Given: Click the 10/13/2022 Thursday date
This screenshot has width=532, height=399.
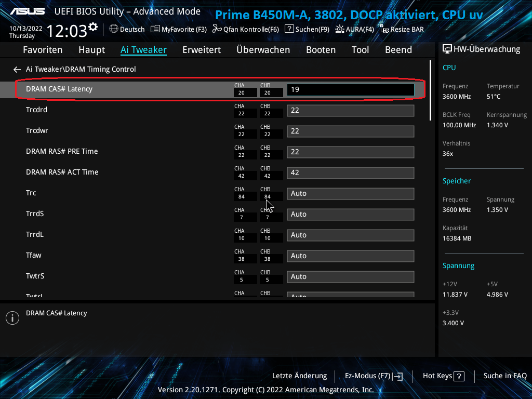Looking at the screenshot, I should (x=26, y=32).
